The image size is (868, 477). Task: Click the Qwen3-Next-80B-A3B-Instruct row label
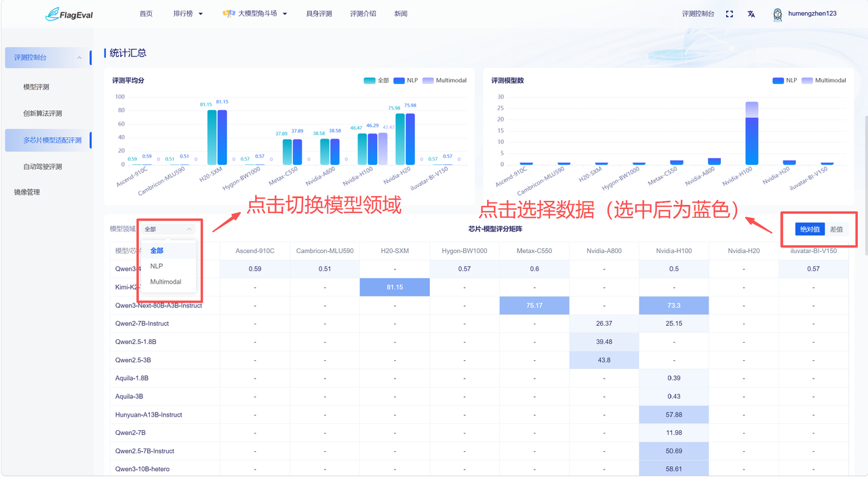pyautogui.click(x=159, y=305)
